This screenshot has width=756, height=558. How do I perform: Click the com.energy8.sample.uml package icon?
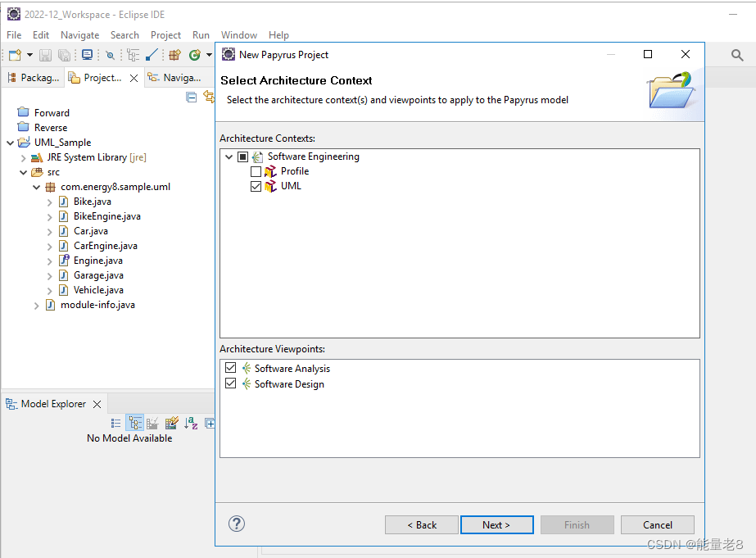[x=51, y=187]
